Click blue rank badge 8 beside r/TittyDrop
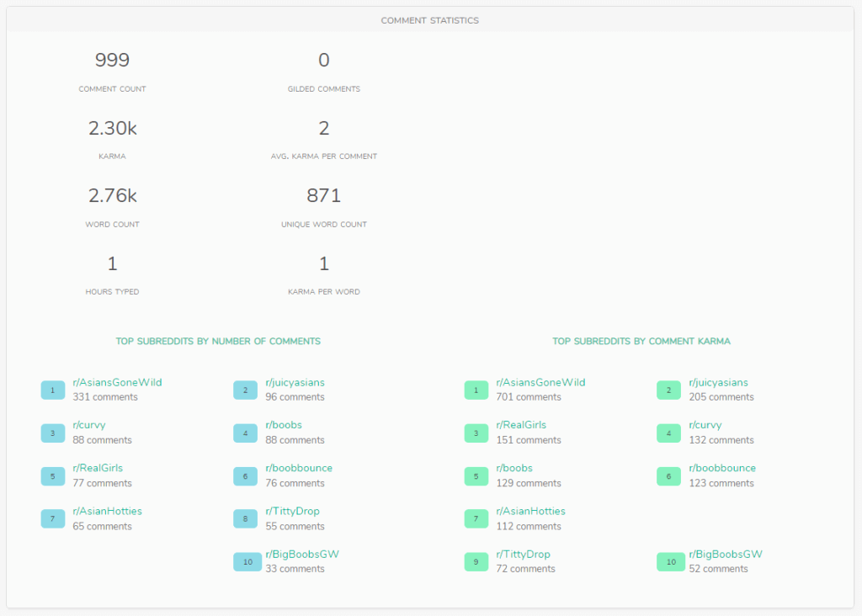862x616 pixels. pos(245,518)
